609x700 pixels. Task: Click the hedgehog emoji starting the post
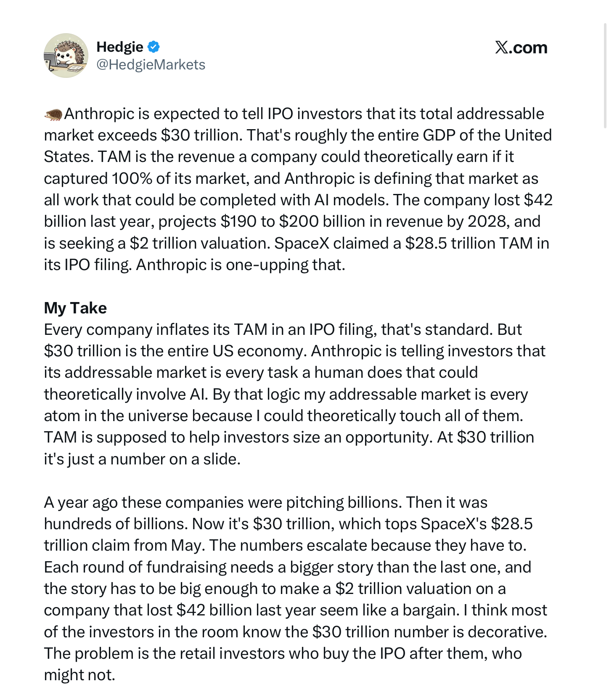pyautogui.click(x=53, y=114)
